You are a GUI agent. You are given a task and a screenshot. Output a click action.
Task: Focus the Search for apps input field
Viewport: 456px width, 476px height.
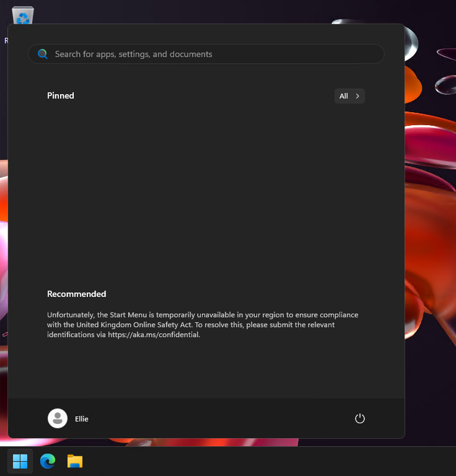pos(206,54)
